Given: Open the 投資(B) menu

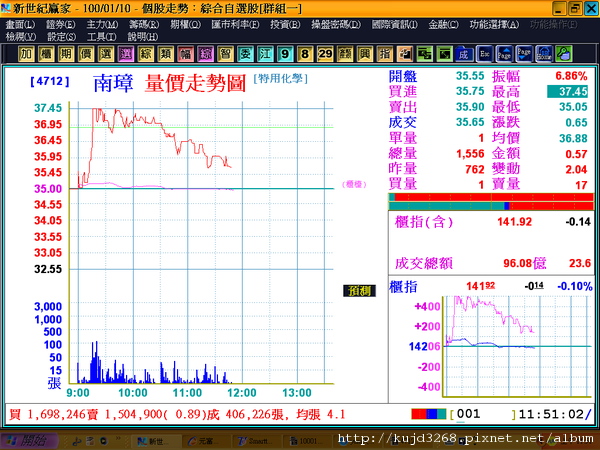Looking at the screenshot, I should [285, 24].
